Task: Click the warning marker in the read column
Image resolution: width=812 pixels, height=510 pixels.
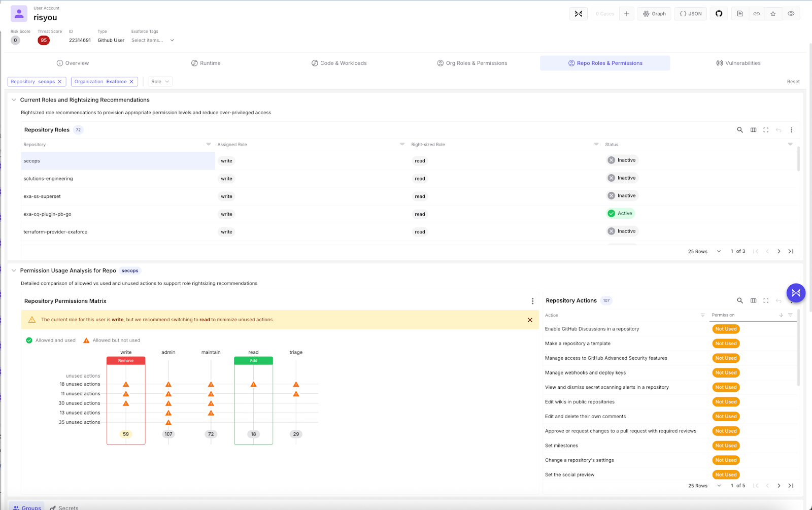Action: (x=253, y=385)
